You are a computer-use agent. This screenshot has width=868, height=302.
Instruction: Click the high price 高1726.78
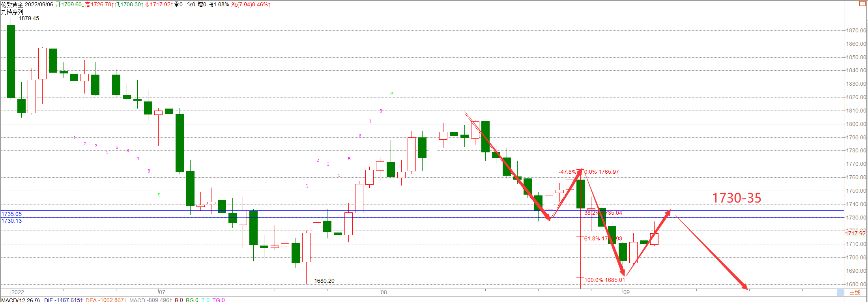coord(99,4)
